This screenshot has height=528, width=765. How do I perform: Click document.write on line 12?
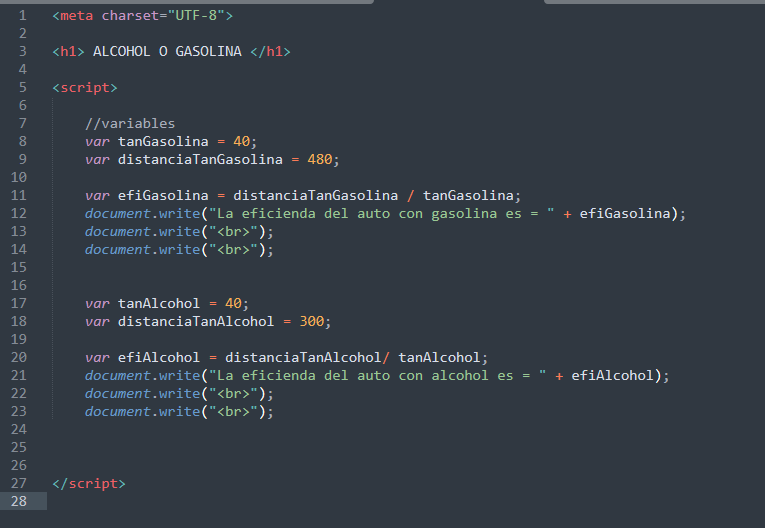[x=142, y=214]
